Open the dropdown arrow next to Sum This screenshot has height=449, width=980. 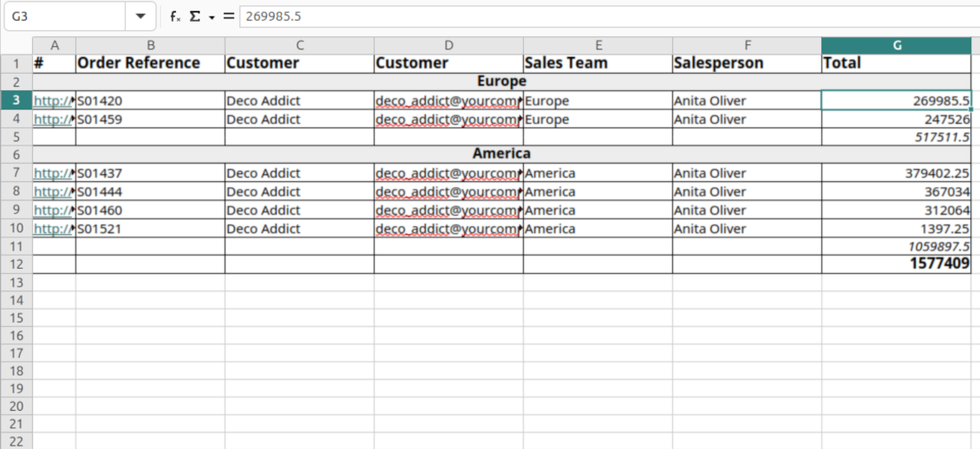click(212, 17)
